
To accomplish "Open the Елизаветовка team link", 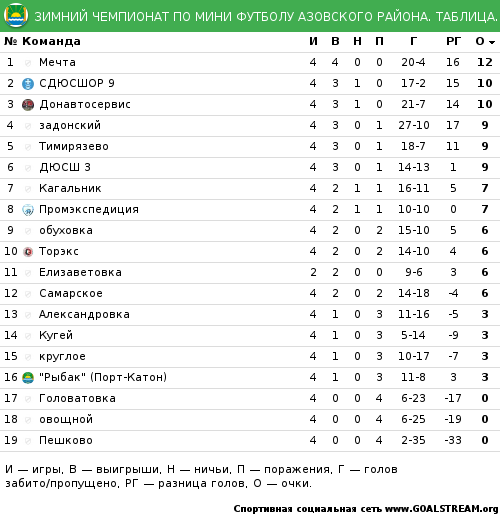I will click(80, 272).
